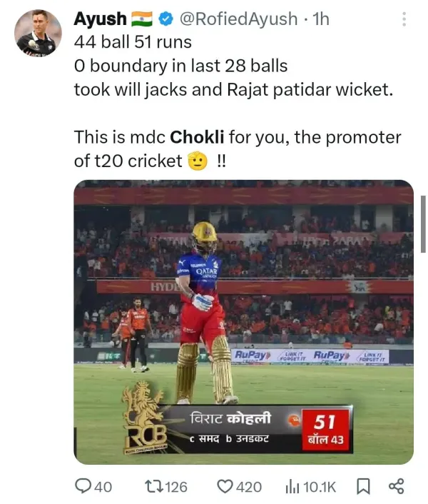Click the 10.1K views count
Screen dimensions: 428x504
320,487
